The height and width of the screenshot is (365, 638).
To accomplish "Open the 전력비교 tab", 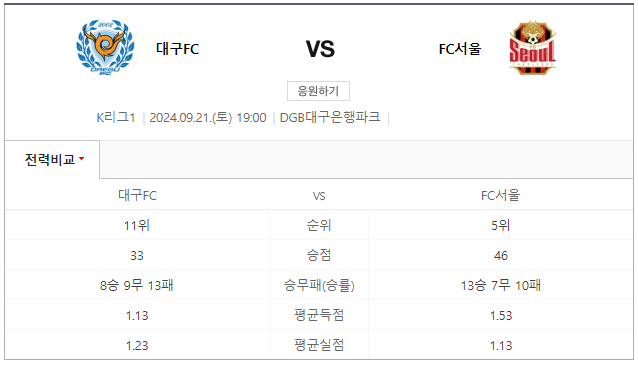I will point(52,160).
